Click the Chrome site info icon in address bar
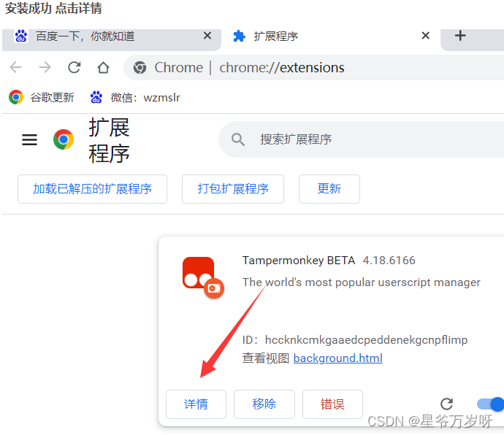This screenshot has height=435, width=504. (x=140, y=68)
